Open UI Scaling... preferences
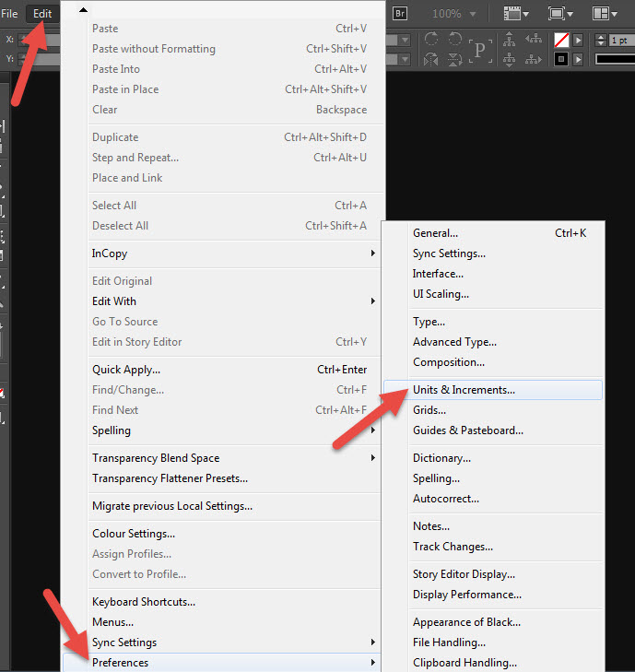The width and height of the screenshot is (635, 672). (x=493, y=294)
